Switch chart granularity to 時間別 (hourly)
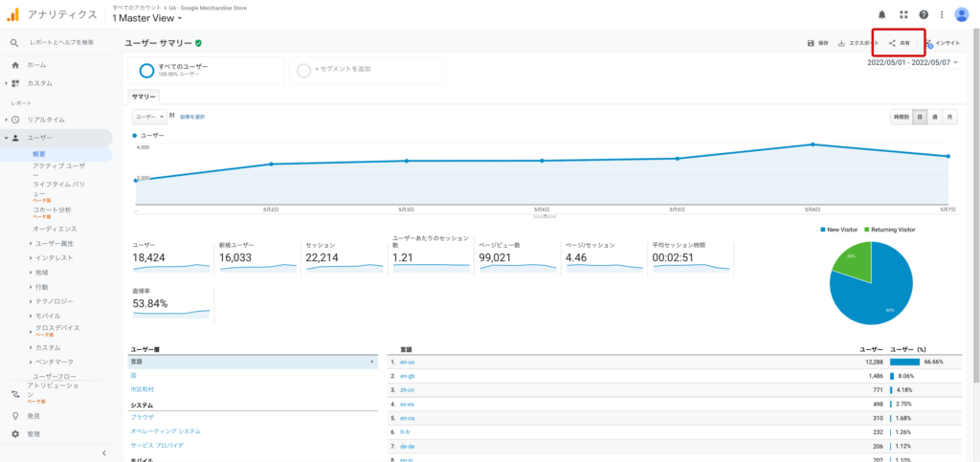980x462 pixels. point(900,117)
